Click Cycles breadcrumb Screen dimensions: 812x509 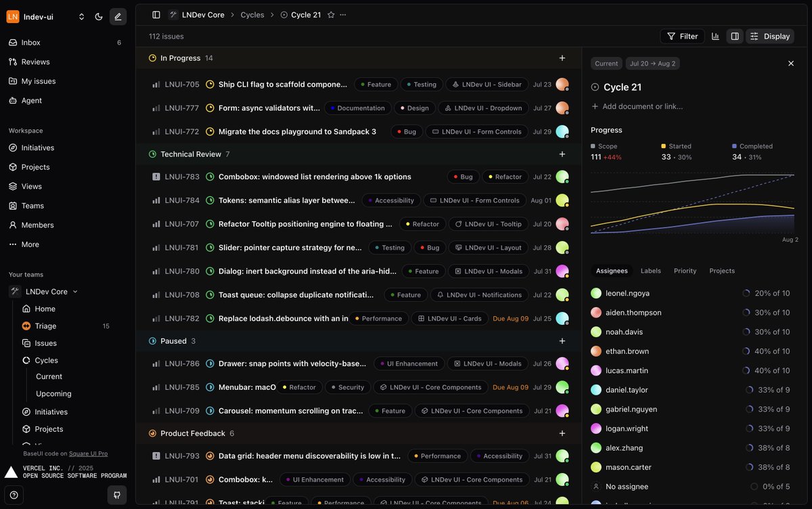(x=252, y=14)
